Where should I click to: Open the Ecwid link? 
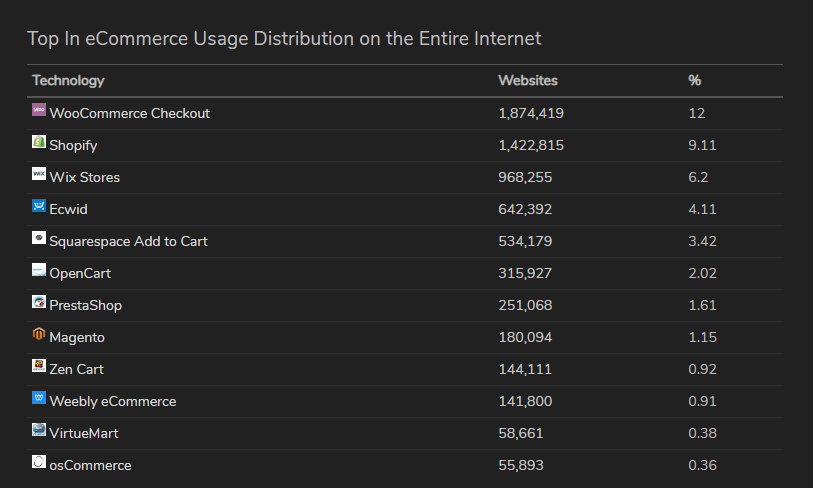point(68,210)
